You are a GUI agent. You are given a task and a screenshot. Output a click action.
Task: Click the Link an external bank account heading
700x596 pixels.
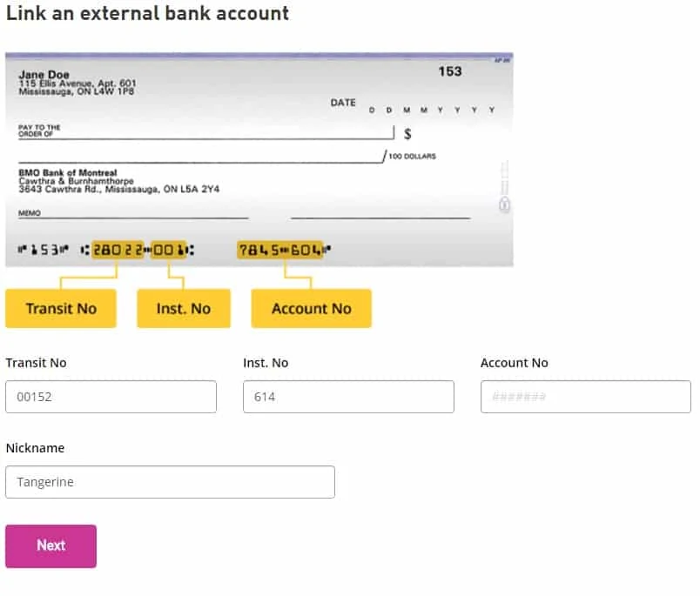(146, 13)
